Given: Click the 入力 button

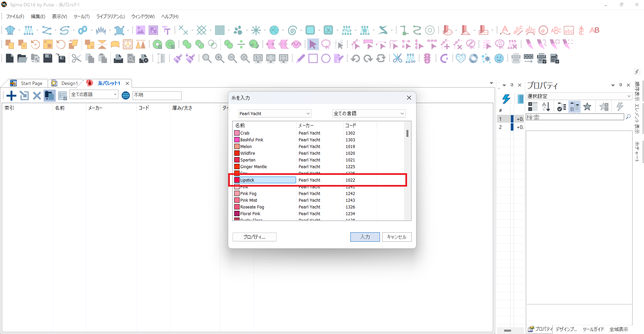Looking at the screenshot, I should [365, 237].
